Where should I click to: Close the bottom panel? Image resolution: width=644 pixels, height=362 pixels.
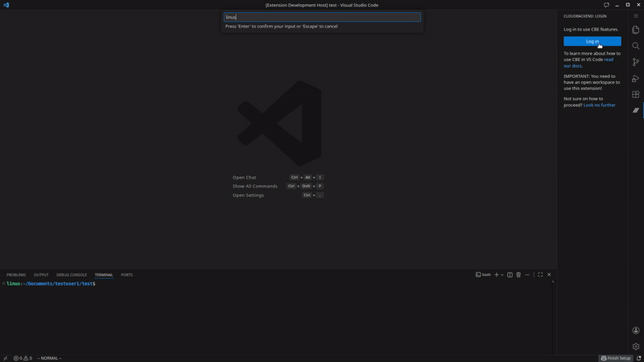click(x=549, y=274)
